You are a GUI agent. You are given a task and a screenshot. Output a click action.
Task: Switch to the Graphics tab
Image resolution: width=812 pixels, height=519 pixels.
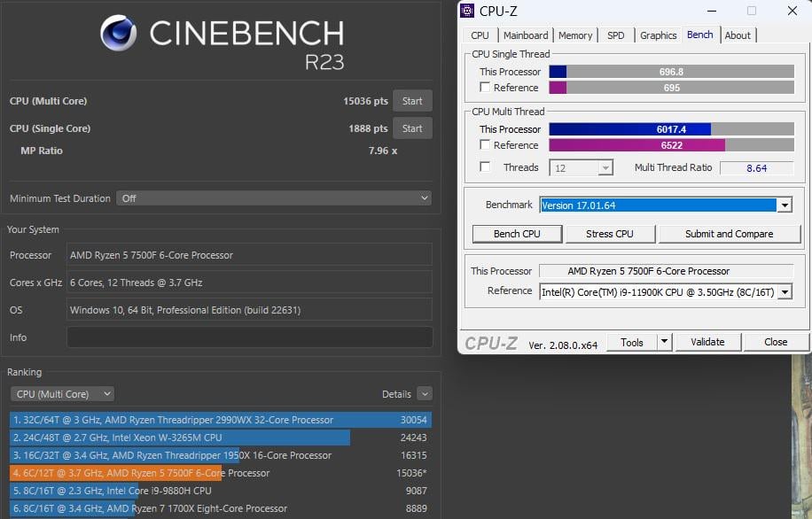click(x=658, y=35)
